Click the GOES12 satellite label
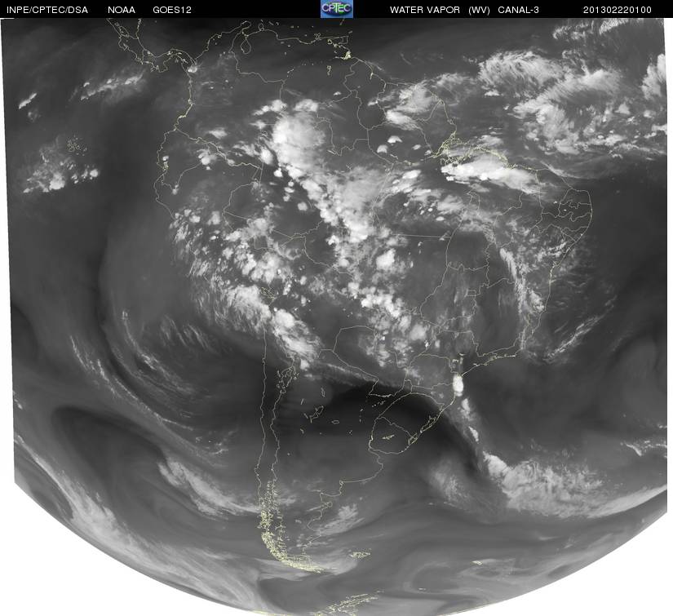The image size is (673, 616). (172, 10)
